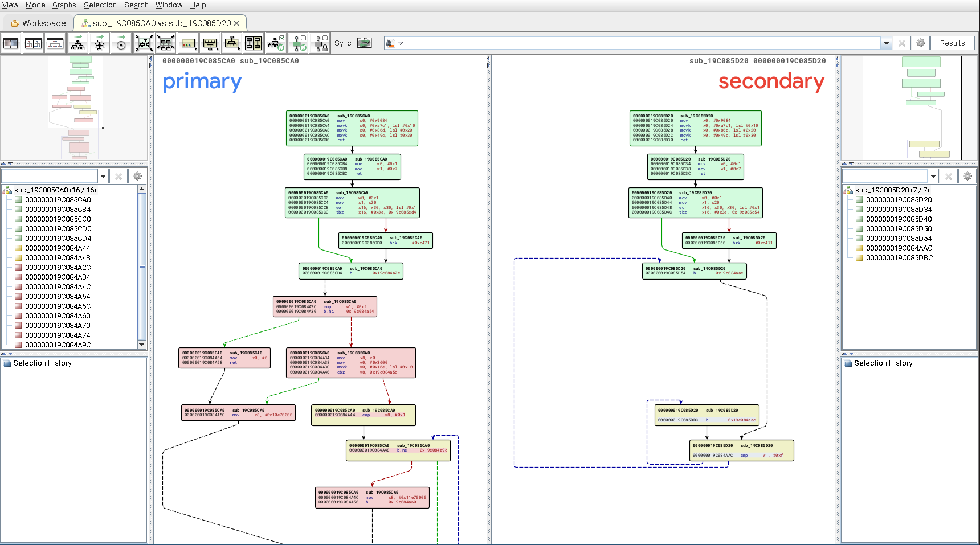The width and height of the screenshot is (980, 545).
Task: Open primary graph filter settings gear
Action: point(137,176)
